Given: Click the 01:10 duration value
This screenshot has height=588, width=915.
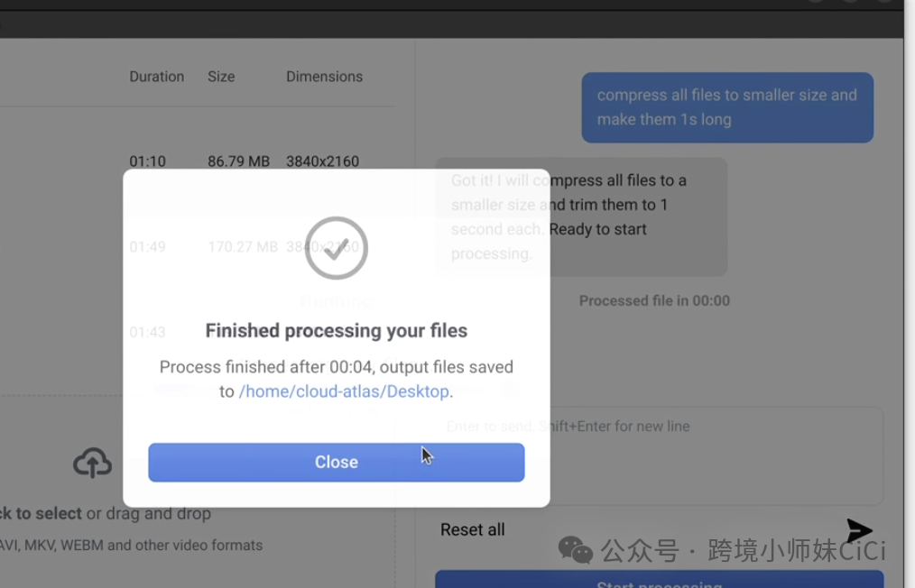Looking at the screenshot, I should coord(147,161).
